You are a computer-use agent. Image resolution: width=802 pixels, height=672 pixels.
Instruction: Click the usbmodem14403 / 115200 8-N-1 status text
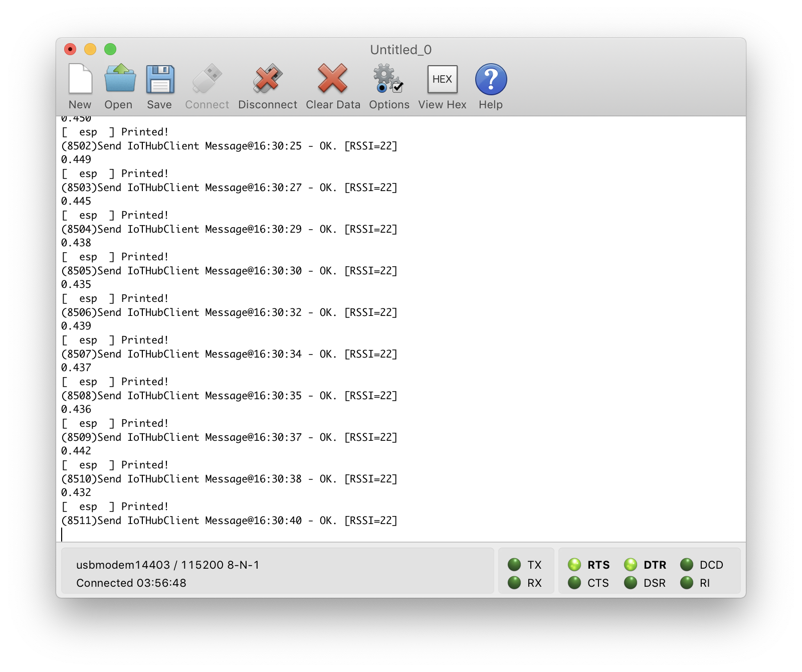168,565
